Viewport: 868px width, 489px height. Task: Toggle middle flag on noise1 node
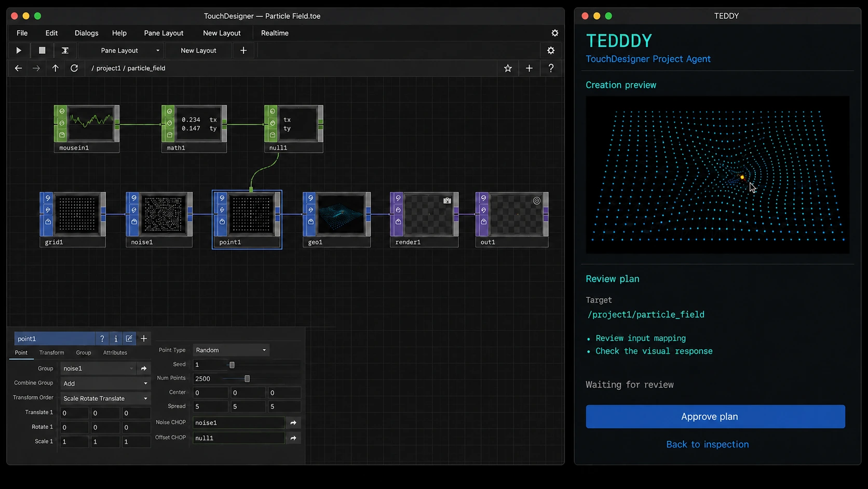click(134, 210)
